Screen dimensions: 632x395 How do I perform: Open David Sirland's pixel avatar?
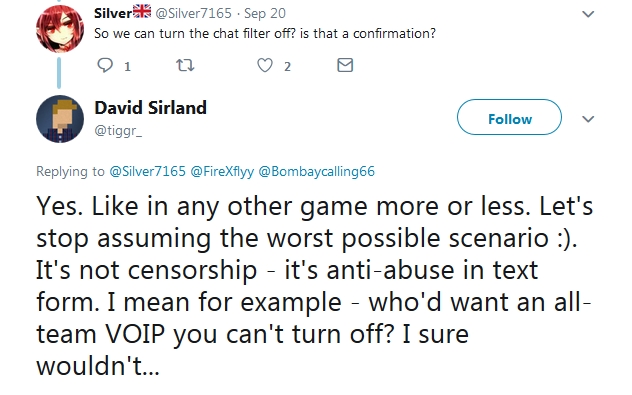[60, 119]
